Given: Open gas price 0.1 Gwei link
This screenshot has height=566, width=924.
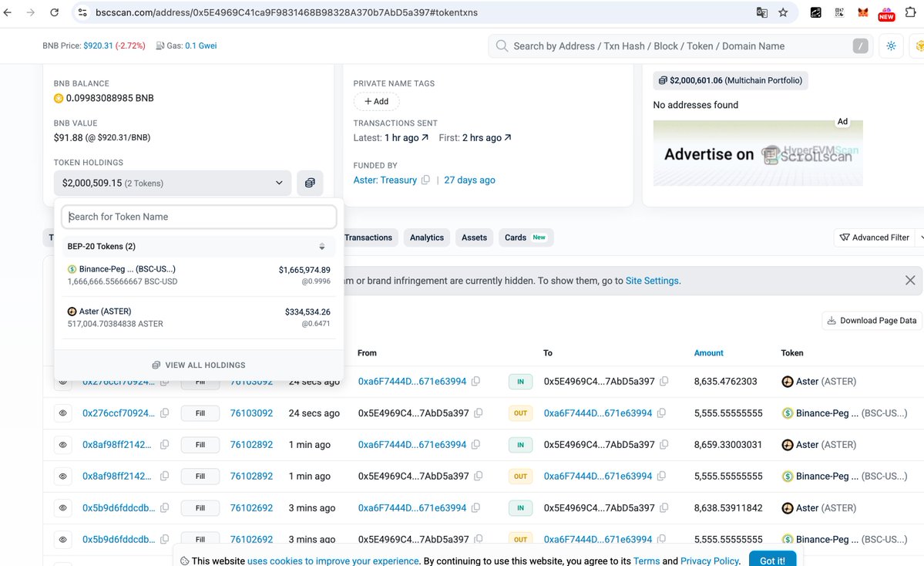Looking at the screenshot, I should [201, 45].
